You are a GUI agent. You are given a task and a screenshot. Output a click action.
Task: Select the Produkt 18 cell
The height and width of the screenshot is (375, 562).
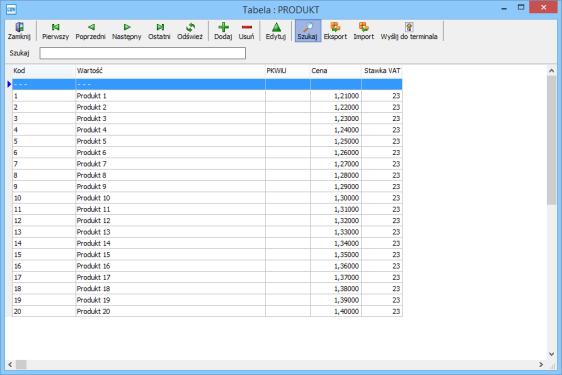coord(170,289)
